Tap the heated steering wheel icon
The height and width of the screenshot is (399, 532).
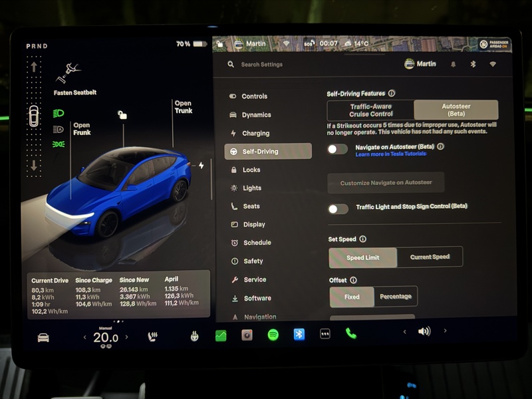tap(194, 336)
